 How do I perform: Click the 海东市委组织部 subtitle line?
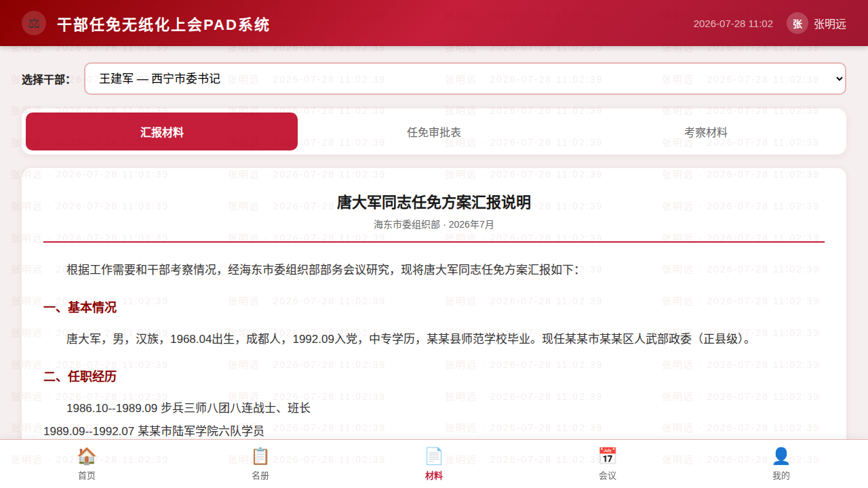click(434, 224)
